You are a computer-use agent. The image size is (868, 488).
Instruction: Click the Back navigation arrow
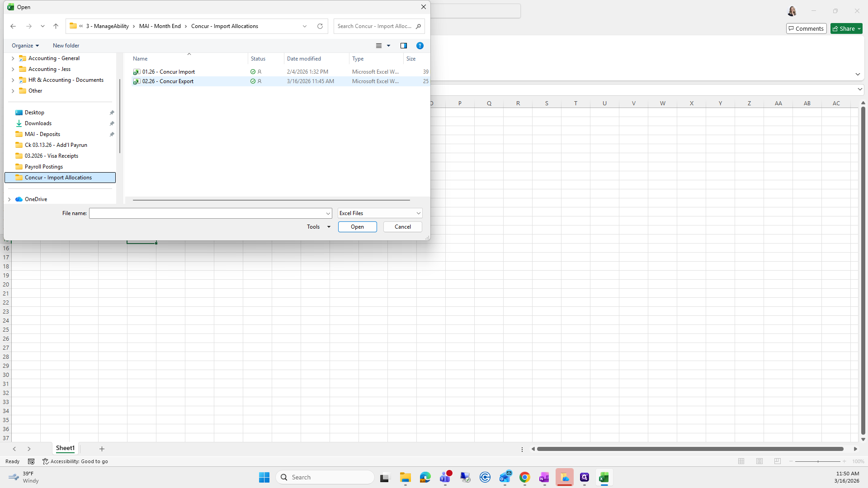point(13,26)
